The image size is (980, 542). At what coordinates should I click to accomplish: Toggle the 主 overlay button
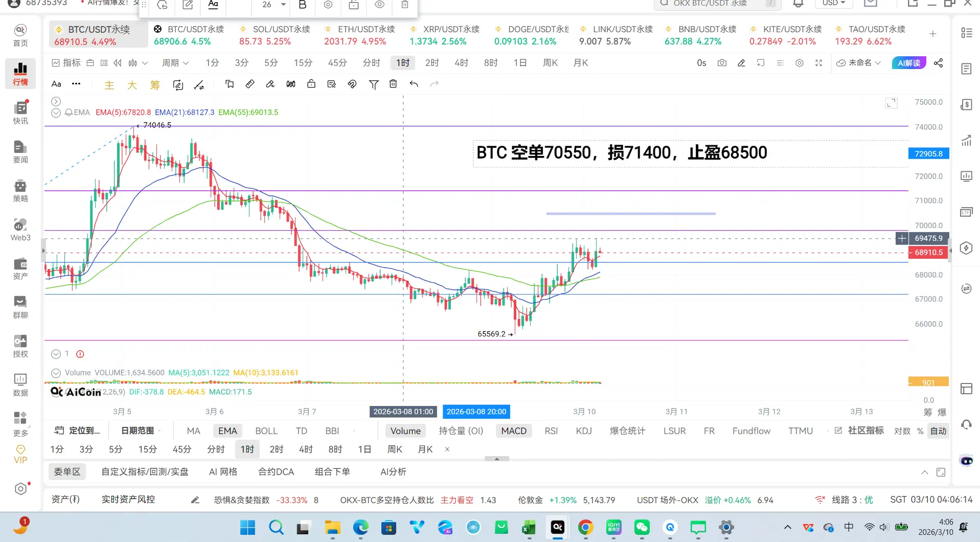tap(109, 85)
